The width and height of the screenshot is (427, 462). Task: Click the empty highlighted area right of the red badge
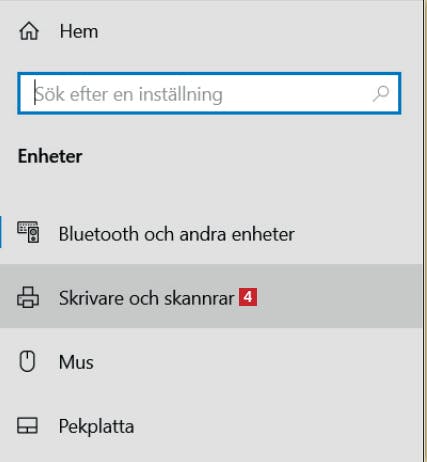(x=339, y=296)
